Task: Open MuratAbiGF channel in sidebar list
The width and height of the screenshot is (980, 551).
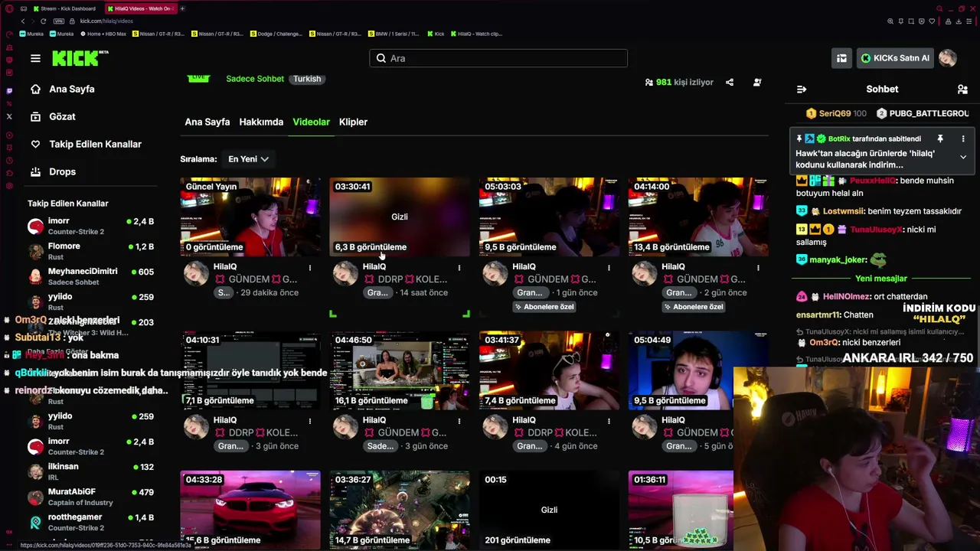Action: click(x=90, y=497)
